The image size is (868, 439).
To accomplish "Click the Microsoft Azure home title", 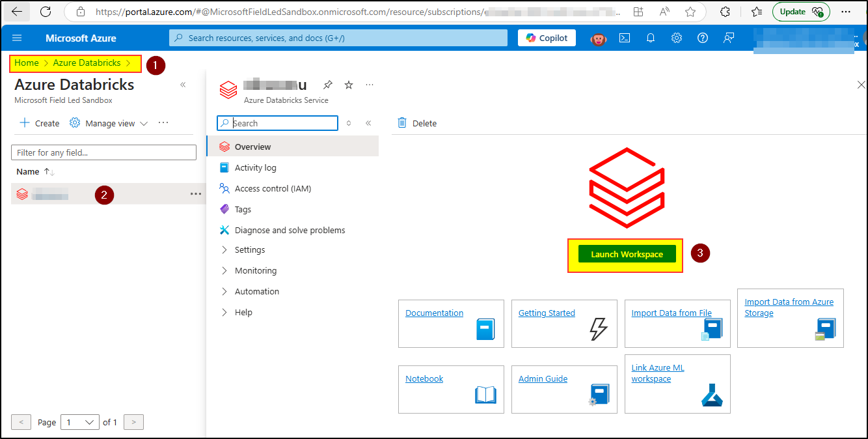I will click(x=81, y=38).
